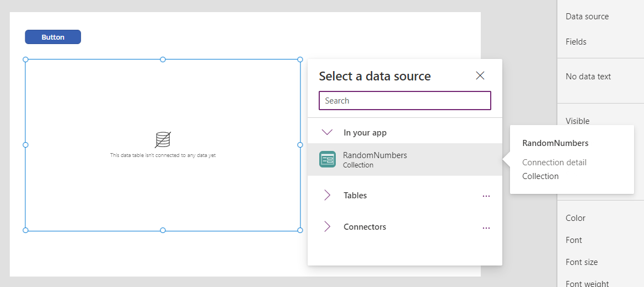The height and width of the screenshot is (287, 644).
Task: Click the RandomNumbers collection icon
Action: coord(328,159)
